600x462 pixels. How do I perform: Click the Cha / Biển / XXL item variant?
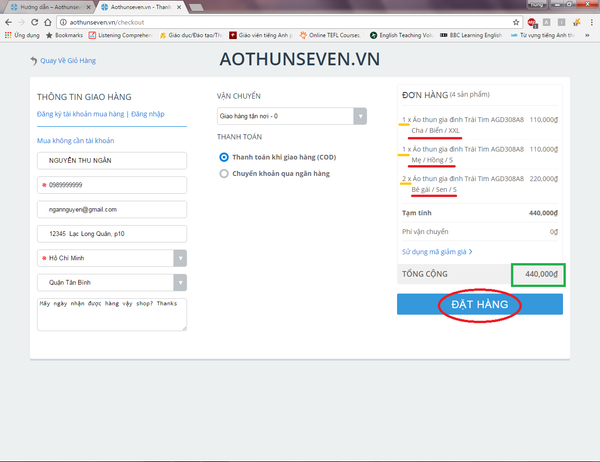pos(435,131)
